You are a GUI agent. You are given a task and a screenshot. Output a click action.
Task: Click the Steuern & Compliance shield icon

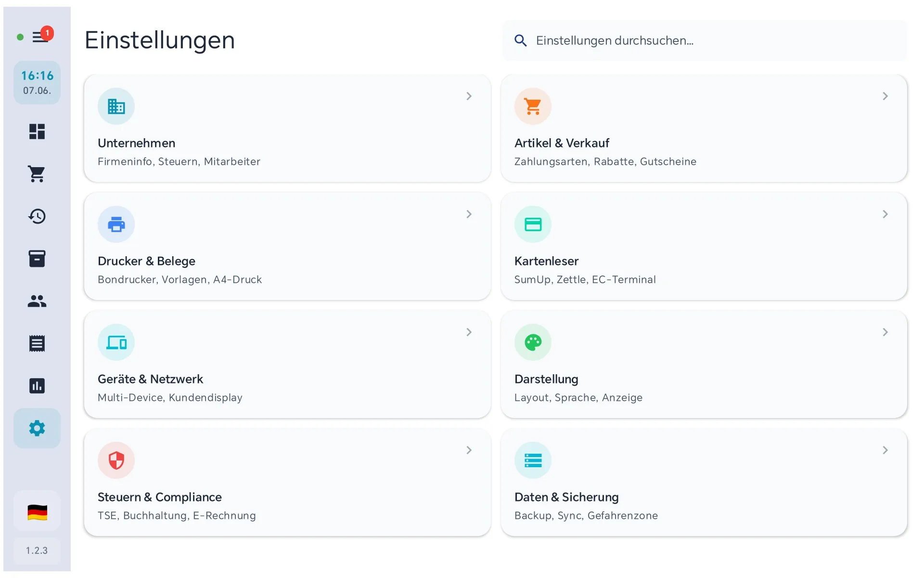pyautogui.click(x=116, y=460)
